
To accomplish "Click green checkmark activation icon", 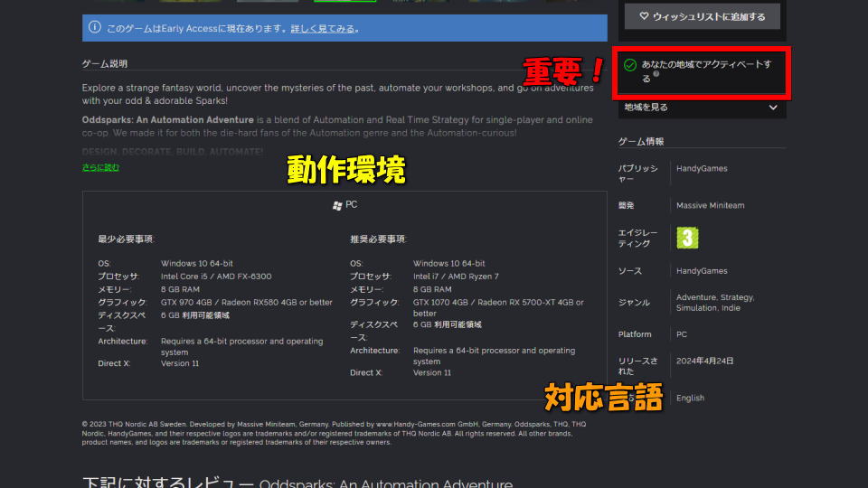I will [x=630, y=65].
